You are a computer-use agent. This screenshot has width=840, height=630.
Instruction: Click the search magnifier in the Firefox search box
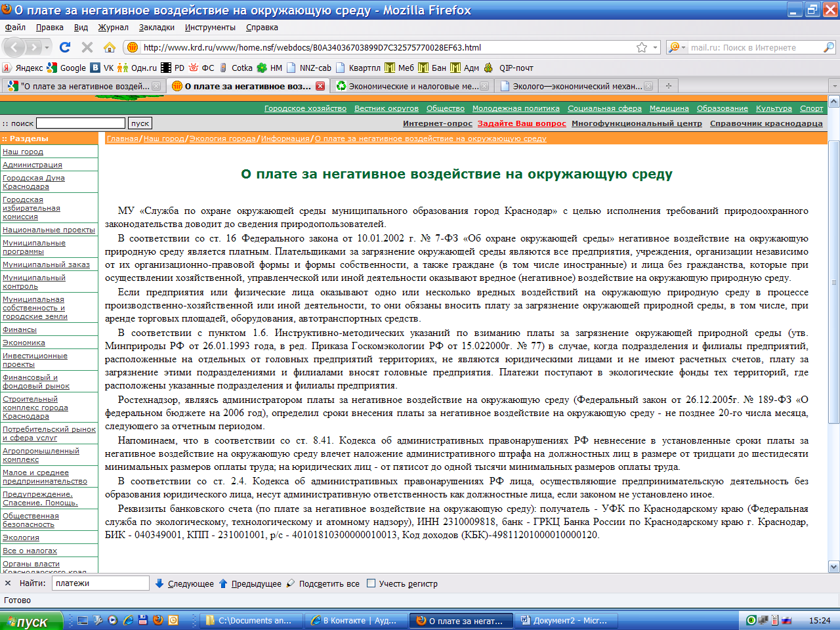click(x=829, y=47)
